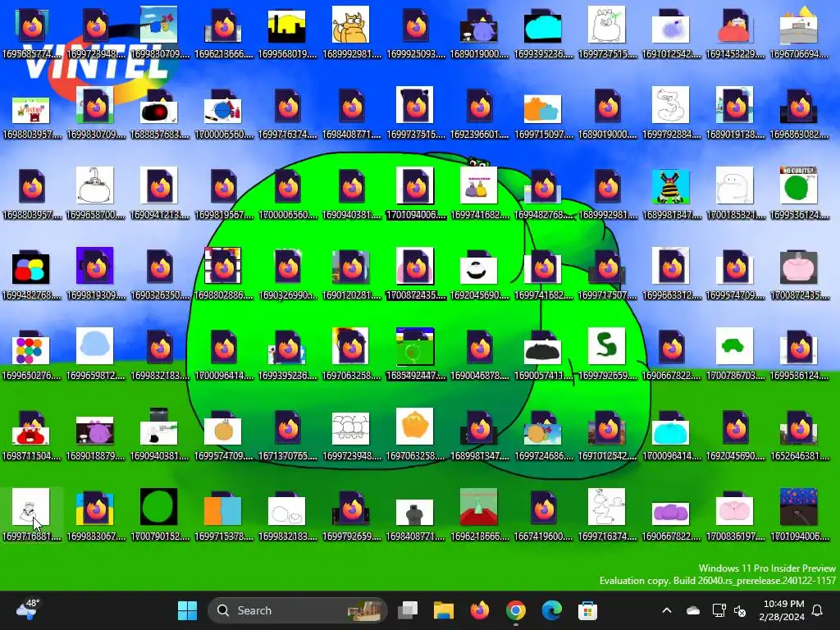This screenshot has height=630, width=840.
Task: Select the road image file 1696706694
Action: 799,33
